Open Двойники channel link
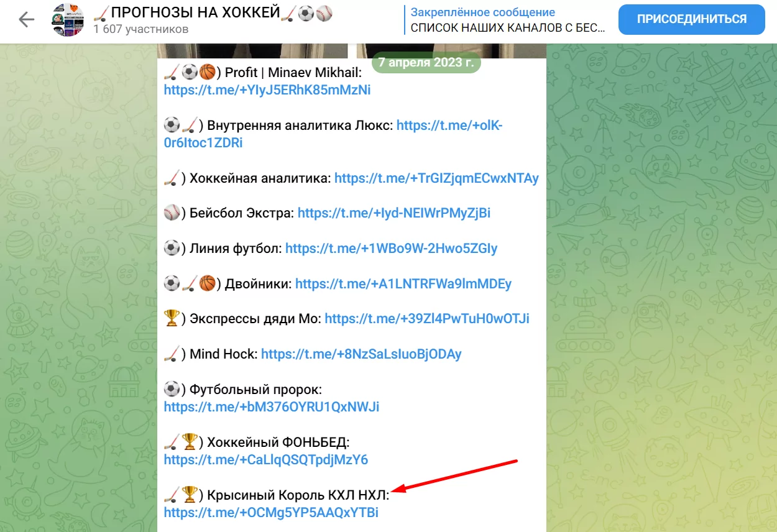Screen dimensions: 777x532 coord(403,284)
